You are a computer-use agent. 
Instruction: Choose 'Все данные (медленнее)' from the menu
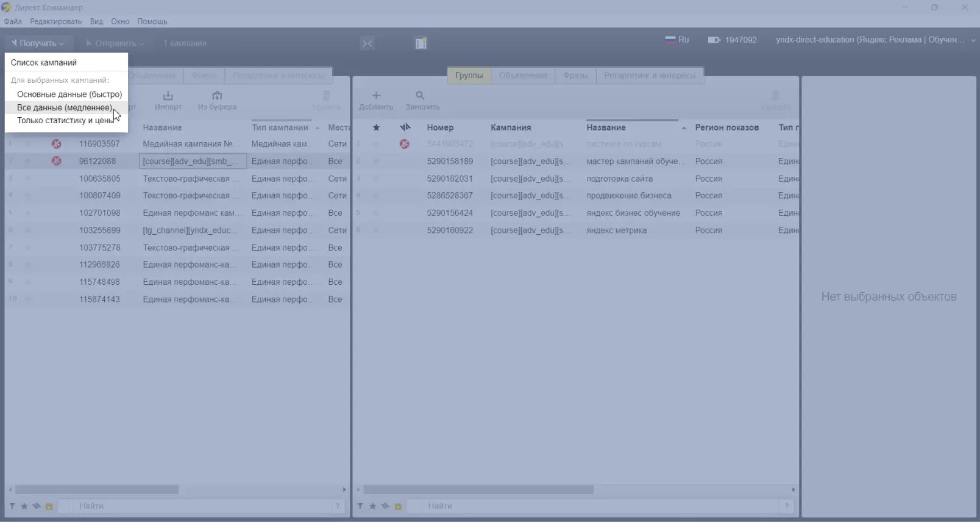[64, 107]
